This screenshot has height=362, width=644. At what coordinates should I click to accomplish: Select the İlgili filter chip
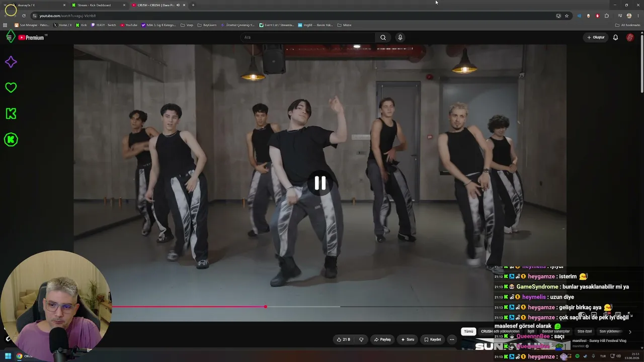[531, 331]
